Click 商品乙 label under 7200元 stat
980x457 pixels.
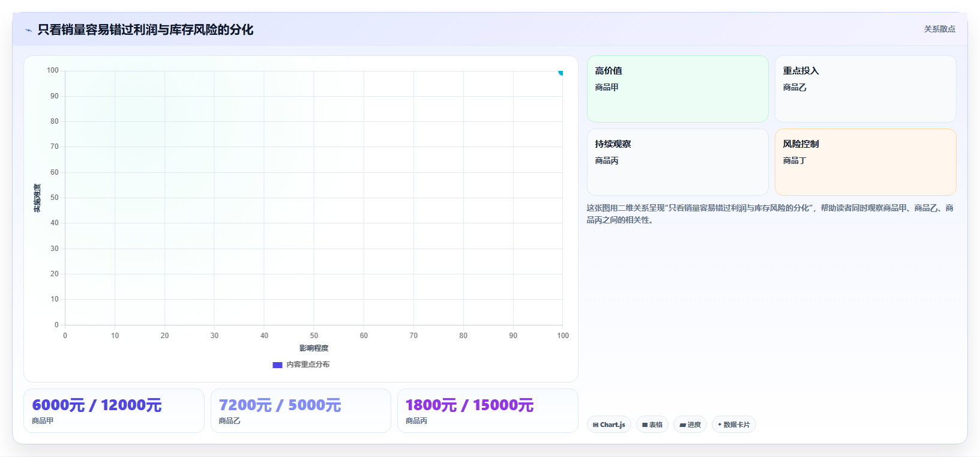point(229,421)
